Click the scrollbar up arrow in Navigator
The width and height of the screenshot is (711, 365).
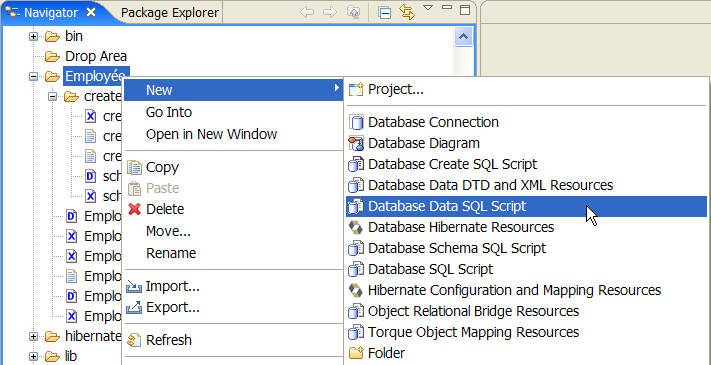[463, 37]
